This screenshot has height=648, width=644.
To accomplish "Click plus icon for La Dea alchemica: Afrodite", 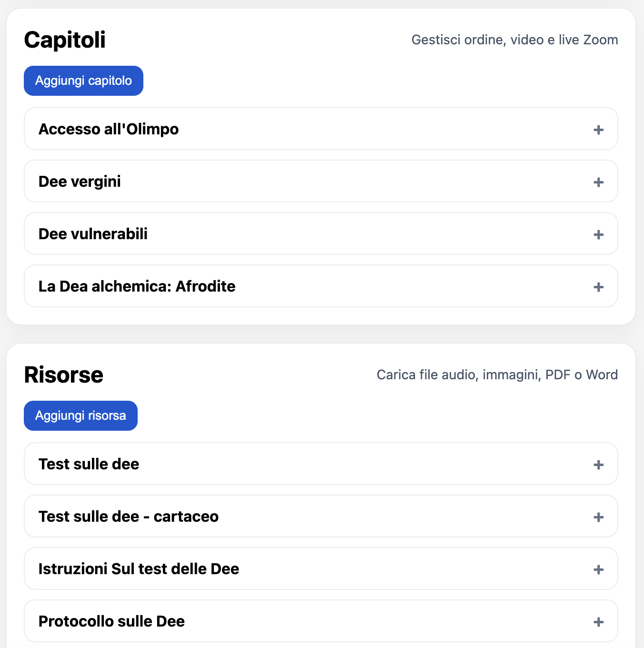I will 599,287.
